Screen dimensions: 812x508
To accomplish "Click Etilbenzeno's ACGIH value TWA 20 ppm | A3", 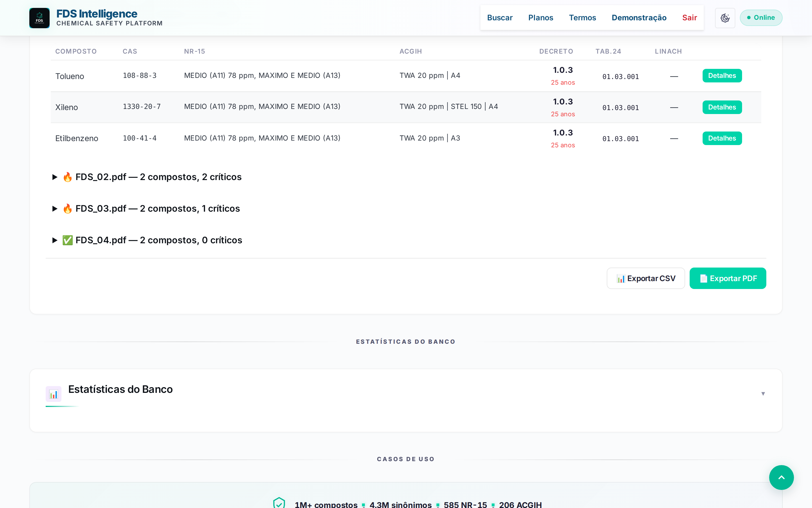I will click(x=430, y=138).
